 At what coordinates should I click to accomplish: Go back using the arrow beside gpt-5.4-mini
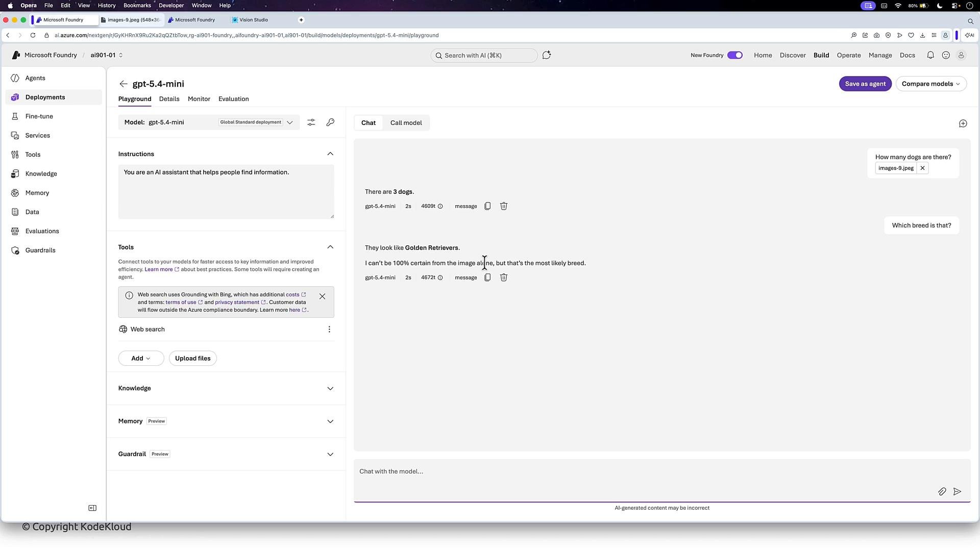point(123,84)
